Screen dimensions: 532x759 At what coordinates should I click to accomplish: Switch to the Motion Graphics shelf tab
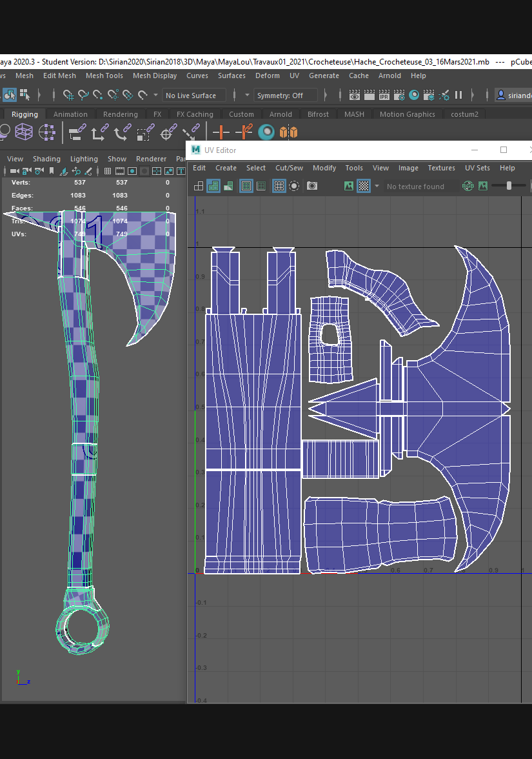[x=407, y=114]
